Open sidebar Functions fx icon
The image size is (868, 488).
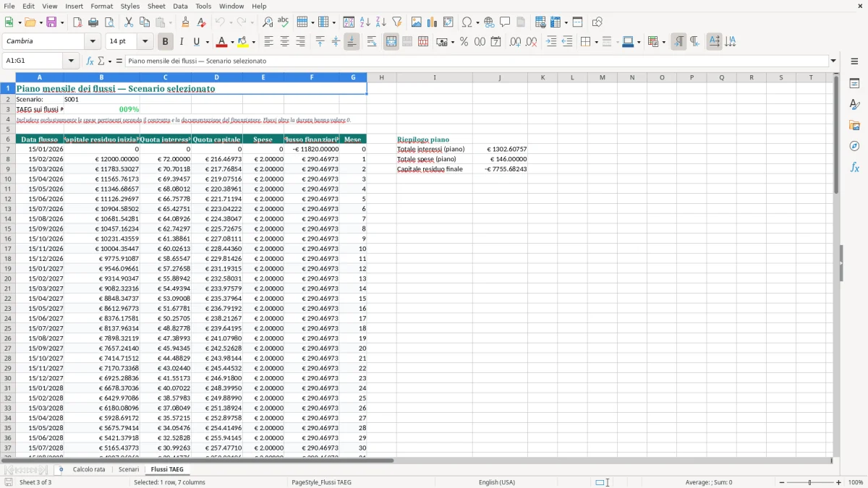coord(854,167)
